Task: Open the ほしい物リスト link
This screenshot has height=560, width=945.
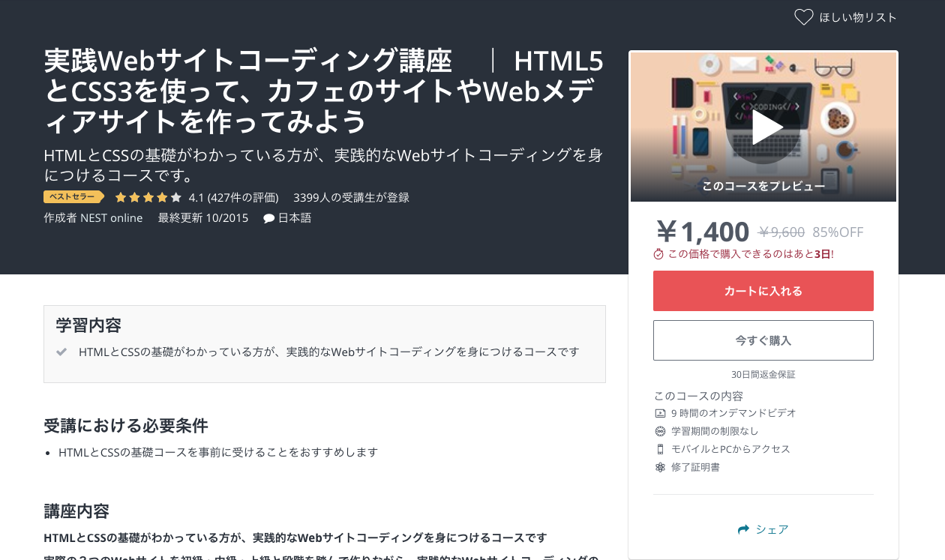Action: click(x=858, y=17)
